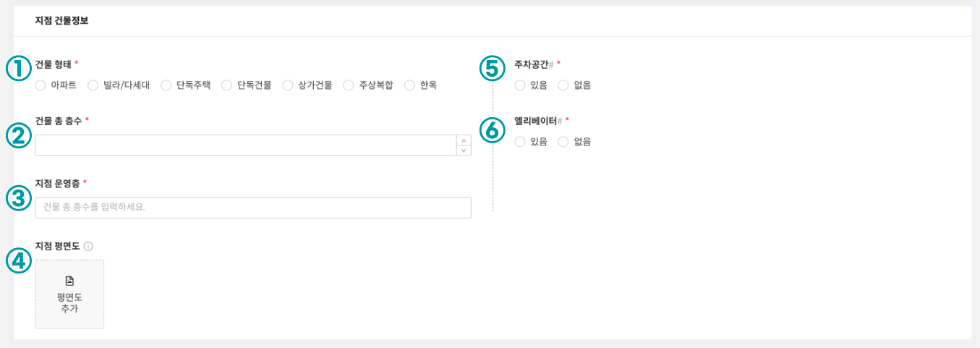Set 엘리베이터 to 없음
The width and height of the screenshot is (980, 348).
pyautogui.click(x=563, y=142)
